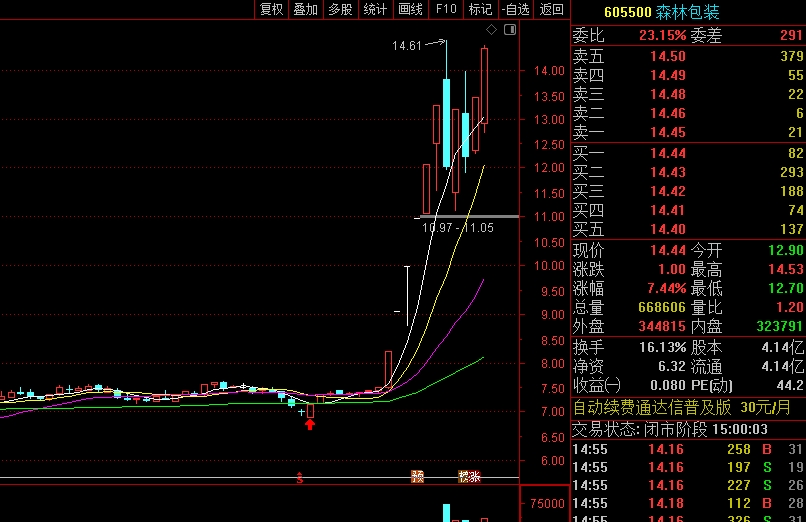
Task: Open the 统计 statistics tool
Action: pos(375,9)
